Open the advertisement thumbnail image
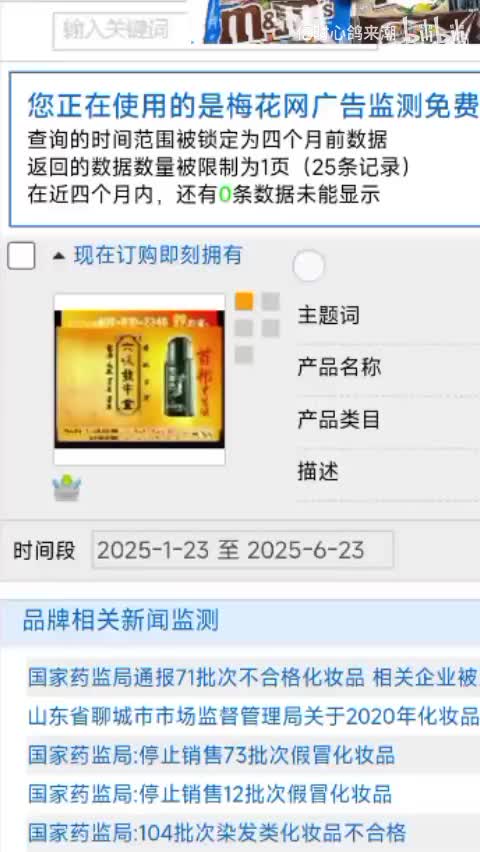Screen dimensions: 480x852 click(x=139, y=379)
